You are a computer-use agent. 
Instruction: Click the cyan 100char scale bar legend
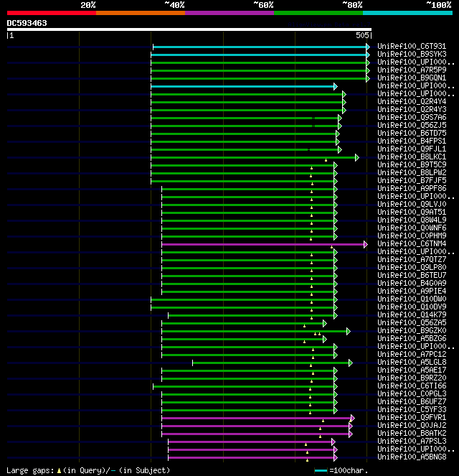(x=321, y=471)
